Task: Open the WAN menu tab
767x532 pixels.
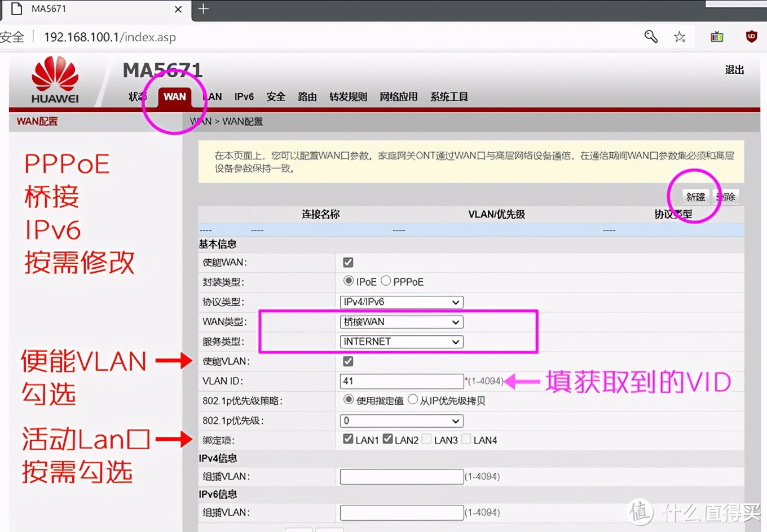Action: (174, 97)
